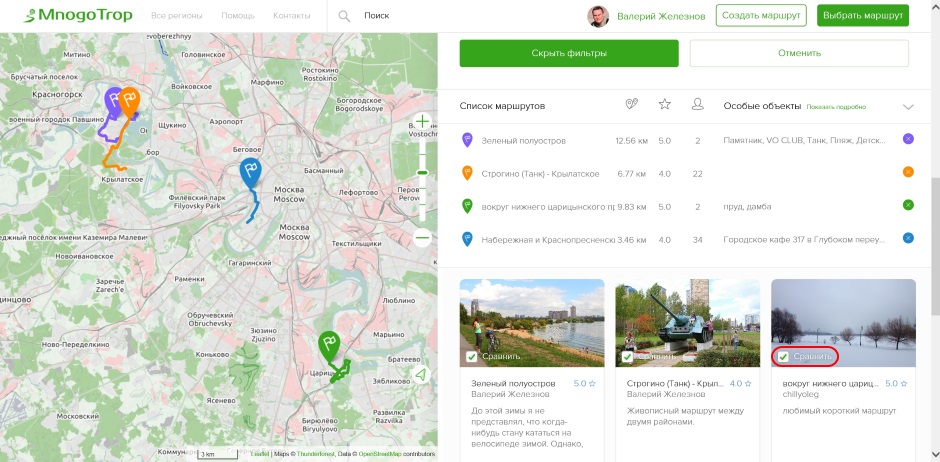Open the snowy park photo thumbnail
The image size is (940, 462).
pos(843,323)
